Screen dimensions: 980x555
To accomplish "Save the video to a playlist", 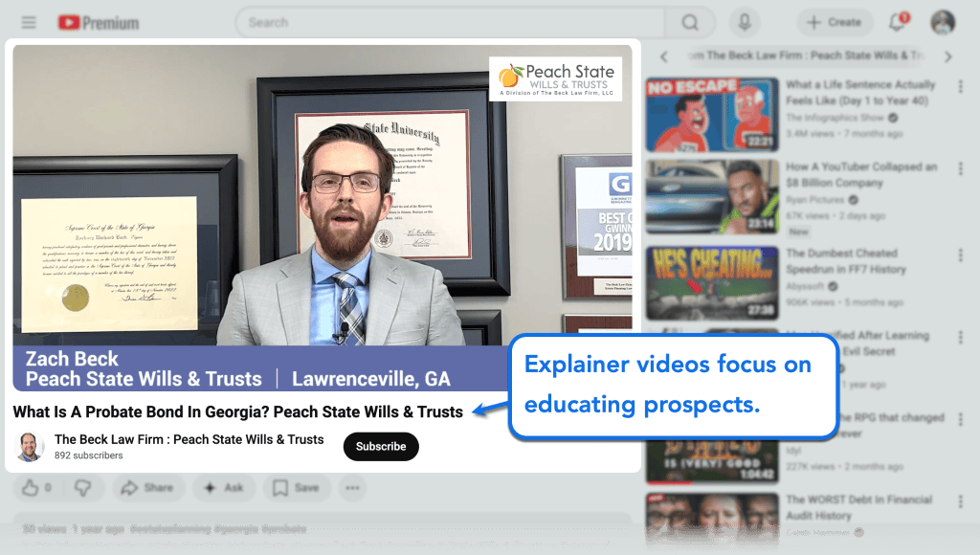I will (x=297, y=487).
